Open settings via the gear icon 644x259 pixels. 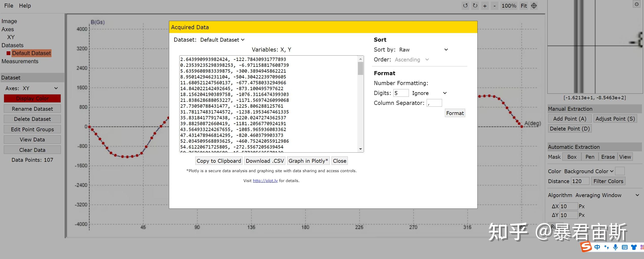tap(637, 4)
